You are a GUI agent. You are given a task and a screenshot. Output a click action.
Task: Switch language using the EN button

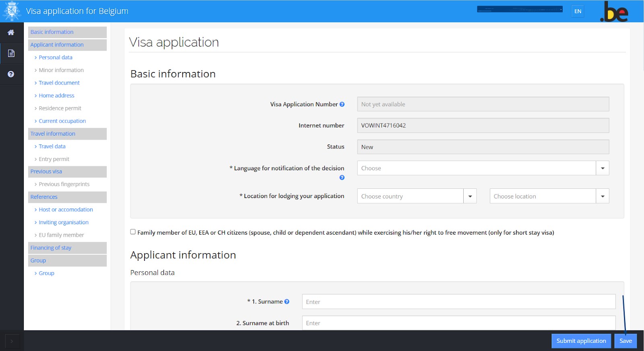[578, 11]
